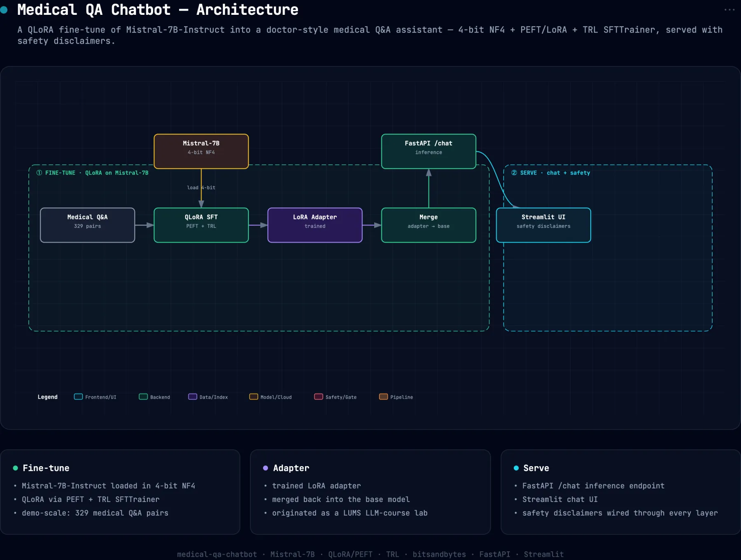Click the Streamlit UI node

point(543,225)
